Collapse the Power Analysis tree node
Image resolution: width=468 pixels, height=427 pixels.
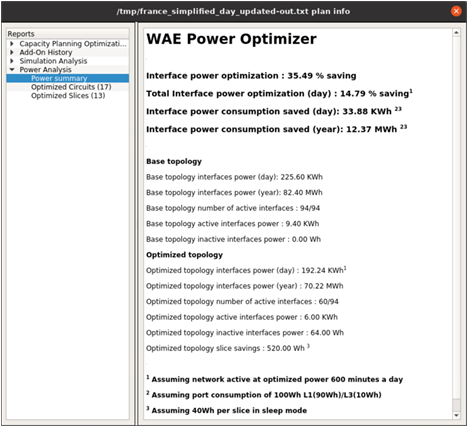(x=12, y=70)
